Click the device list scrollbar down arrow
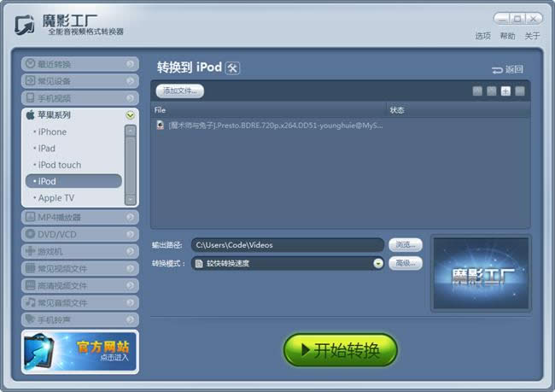This screenshot has width=555, height=392. point(131,200)
